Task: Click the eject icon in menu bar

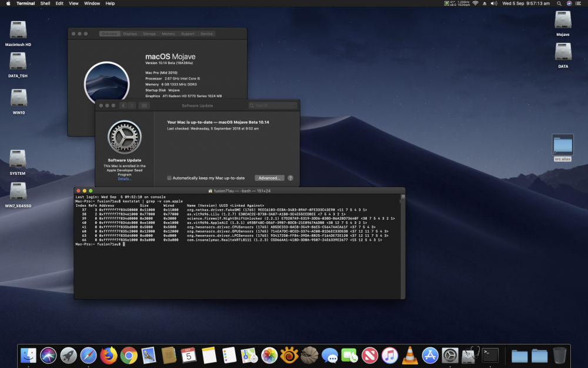Action: click(x=485, y=4)
